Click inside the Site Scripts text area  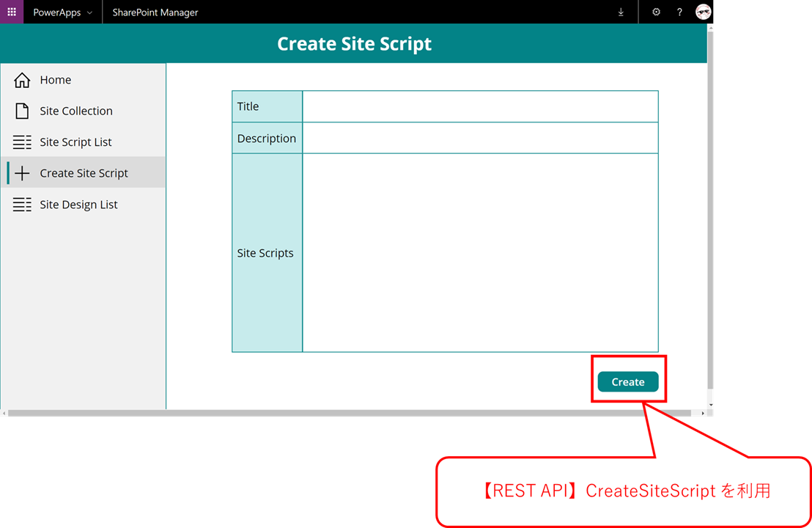tap(480, 253)
